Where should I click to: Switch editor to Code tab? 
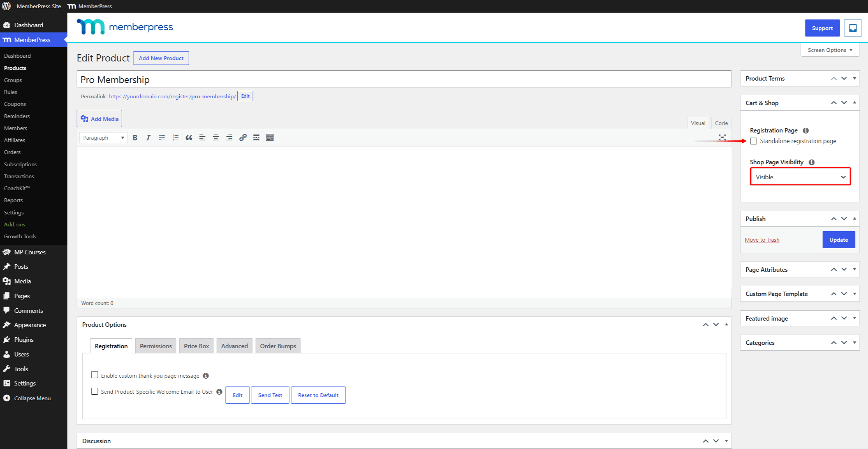pos(721,123)
